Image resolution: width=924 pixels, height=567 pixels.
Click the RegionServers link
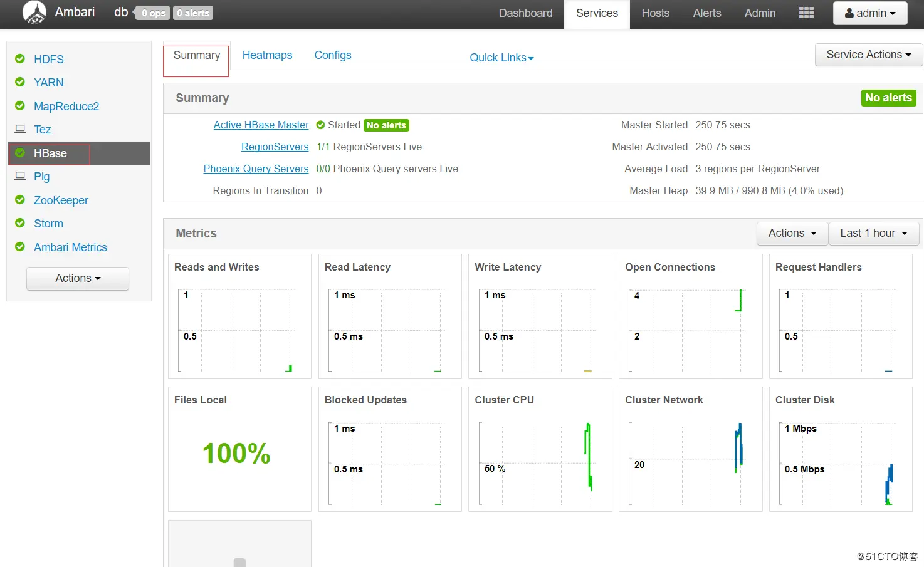click(275, 147)
